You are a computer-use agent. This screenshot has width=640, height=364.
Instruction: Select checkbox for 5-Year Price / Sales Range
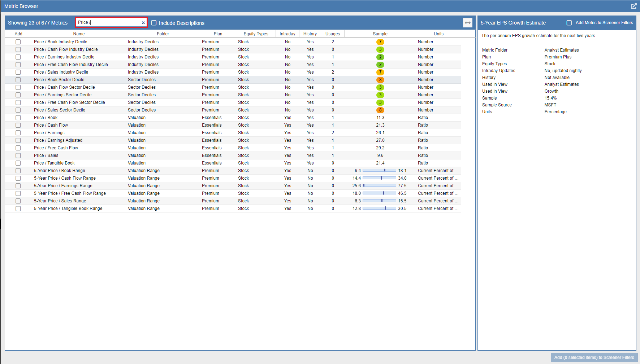click(18, 201)
